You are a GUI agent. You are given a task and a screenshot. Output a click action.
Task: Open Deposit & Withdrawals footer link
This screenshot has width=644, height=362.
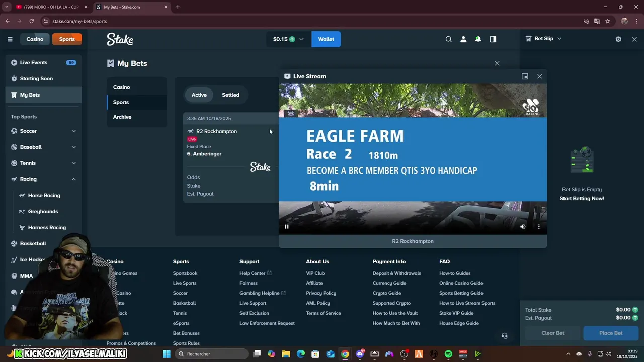[x=396, y=273]
